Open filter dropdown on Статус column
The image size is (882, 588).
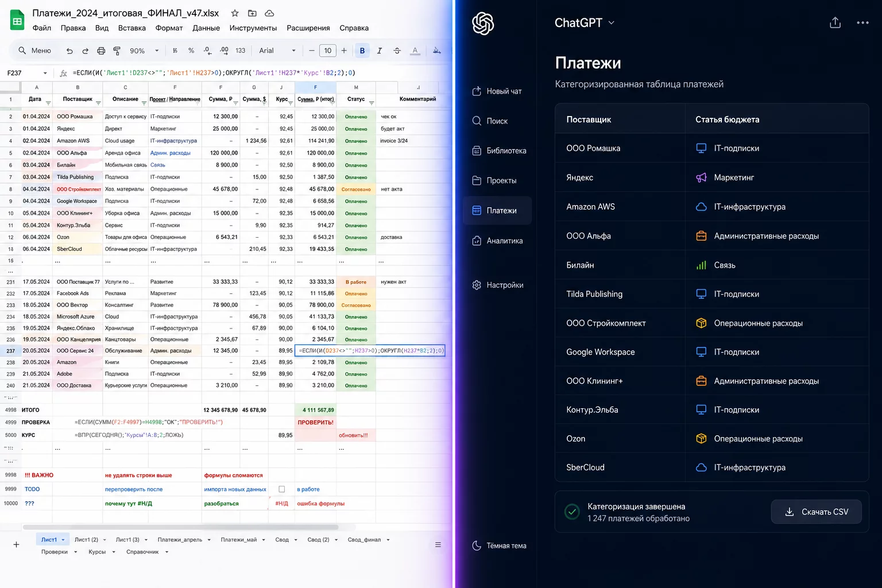click(x=372, y=103)
